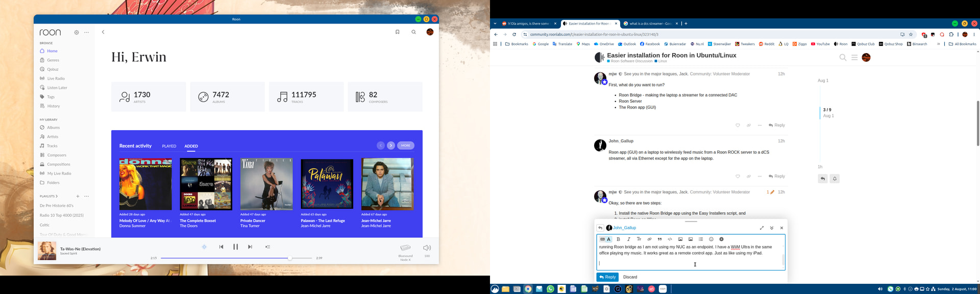The height and width of the screenshot is (294, 980).
Task: Open Palawan - The Last Refuge cover
Action: coord(327,184)
